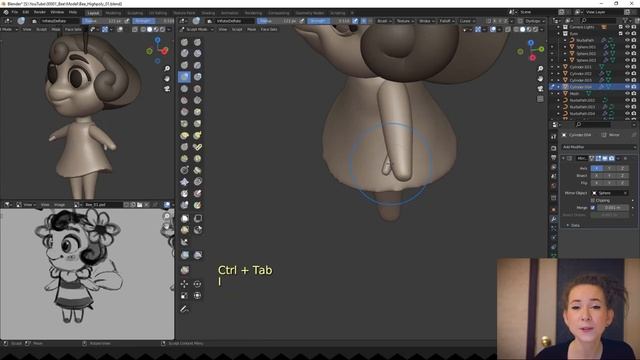Click the Mirror Object field showing Sphere

click(610, 193)
